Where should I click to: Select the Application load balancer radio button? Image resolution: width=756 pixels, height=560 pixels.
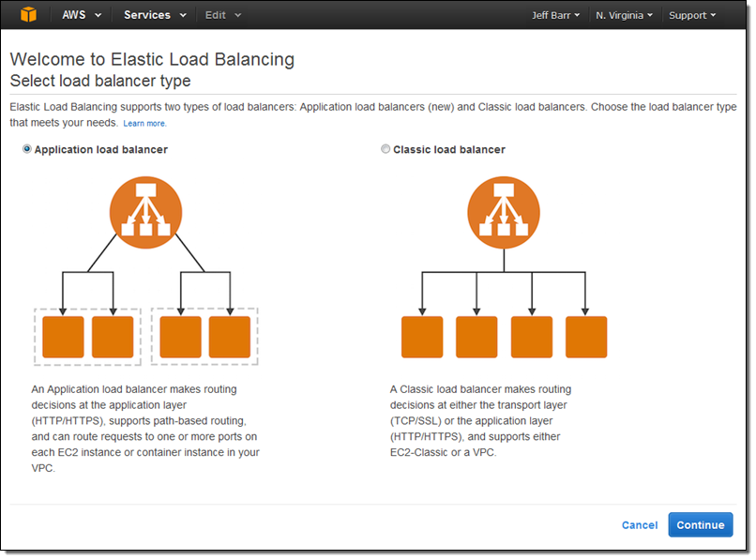coord(28,149)
